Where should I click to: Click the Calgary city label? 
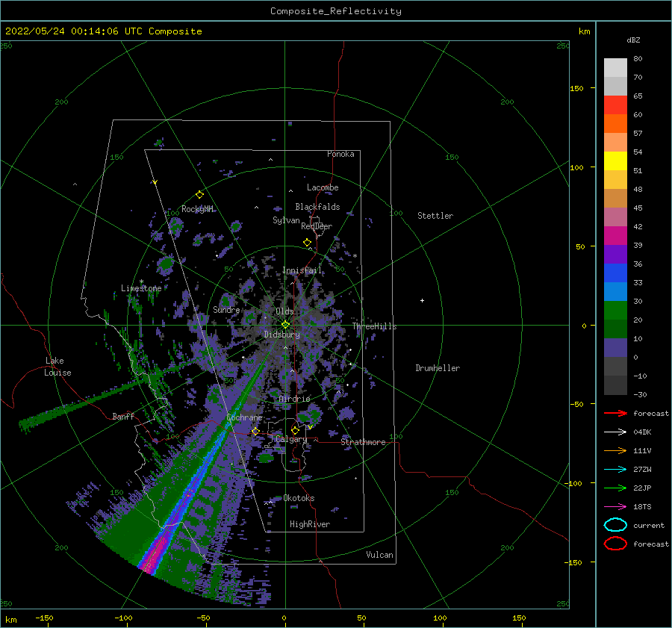(x=291, y=439)
